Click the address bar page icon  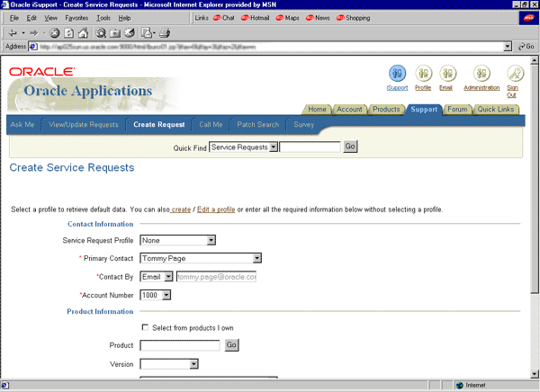click(x=33, y=47)
